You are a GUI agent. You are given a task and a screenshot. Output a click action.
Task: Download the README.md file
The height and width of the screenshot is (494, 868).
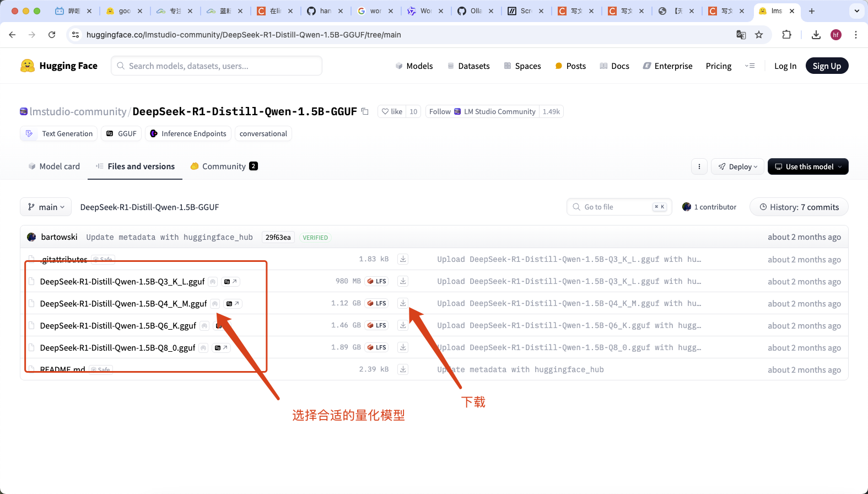[x=403, y=369]
